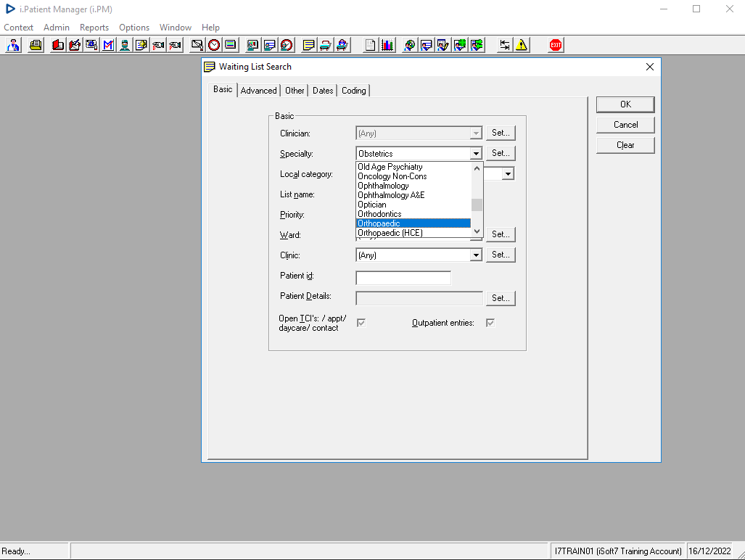Choose Ophthalmology A&E from the list
745x560 pixels.
pos(413,195)
